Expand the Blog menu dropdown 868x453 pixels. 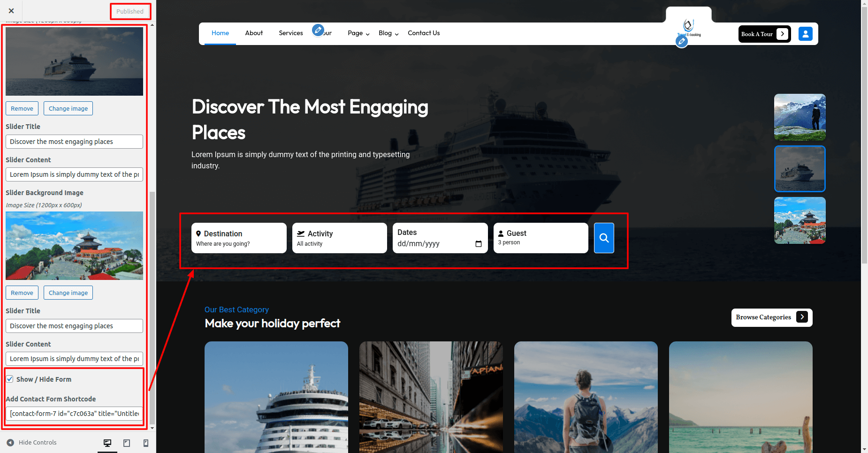(x=388, y=33)
